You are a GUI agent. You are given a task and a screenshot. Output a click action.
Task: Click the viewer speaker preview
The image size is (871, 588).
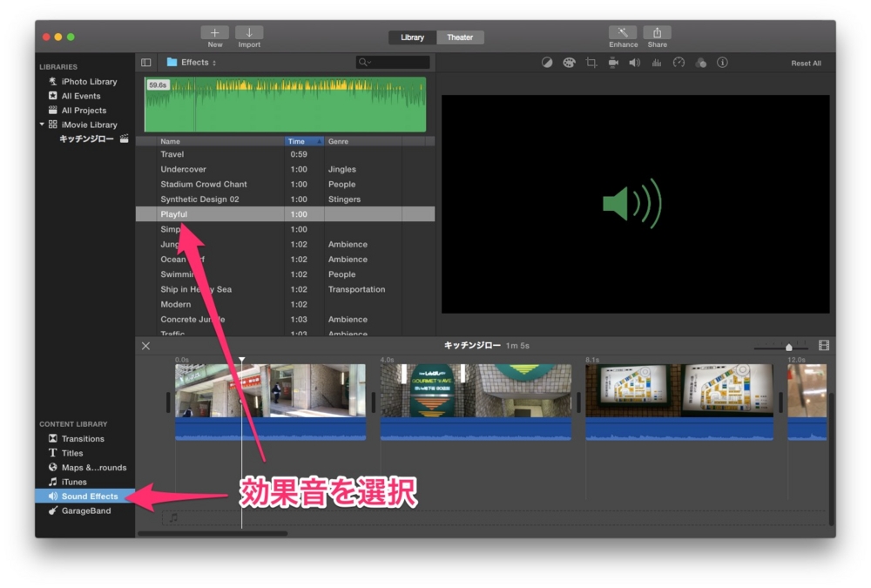pos(632,204)
